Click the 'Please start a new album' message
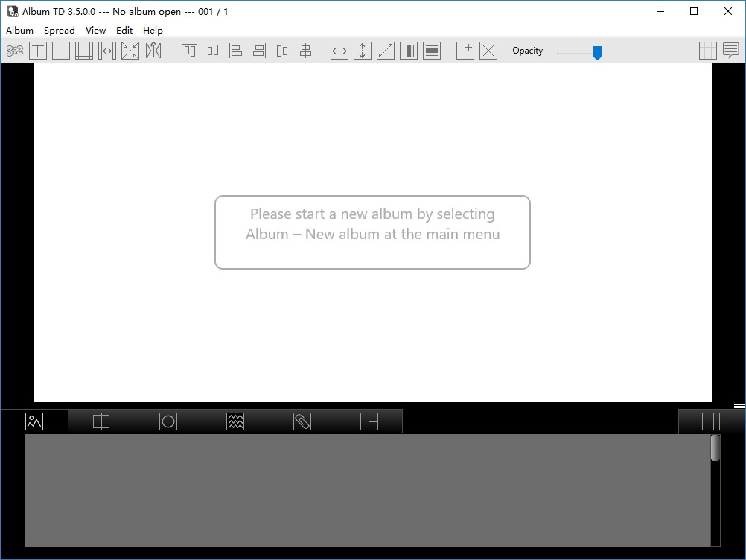 [372, 232]
